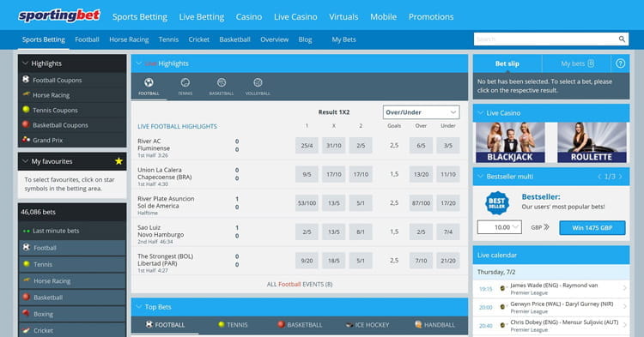Select the Volleyball icon in Live Highlights

tap(258, 83)
